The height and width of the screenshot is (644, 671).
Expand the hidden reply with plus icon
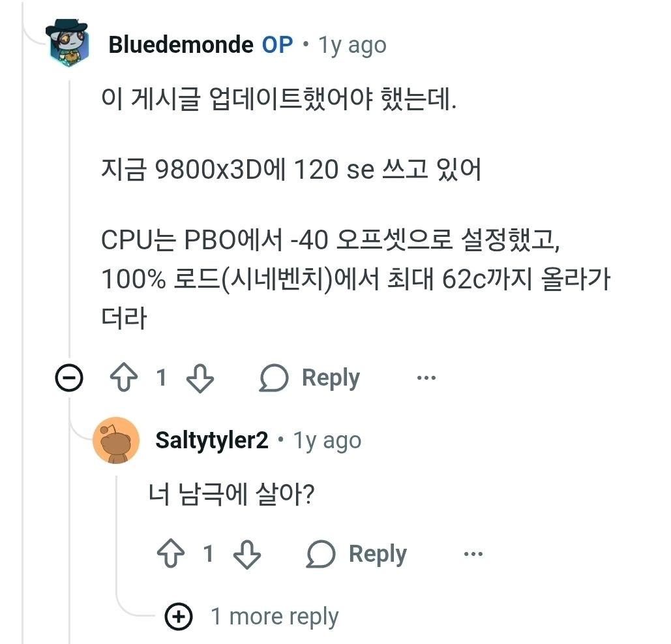(x=179, y=617)
